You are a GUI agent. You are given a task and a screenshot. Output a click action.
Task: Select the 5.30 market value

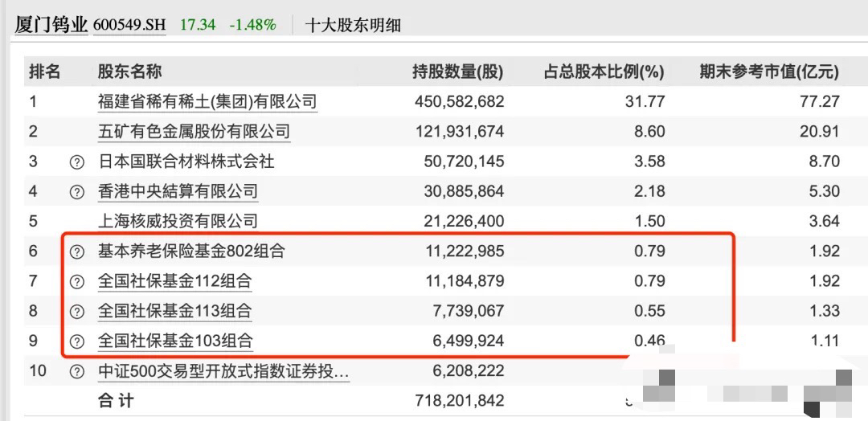point(825,191)
